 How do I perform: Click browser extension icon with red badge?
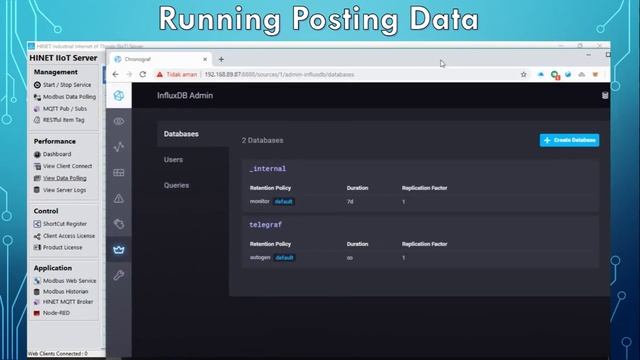(555, 75)
